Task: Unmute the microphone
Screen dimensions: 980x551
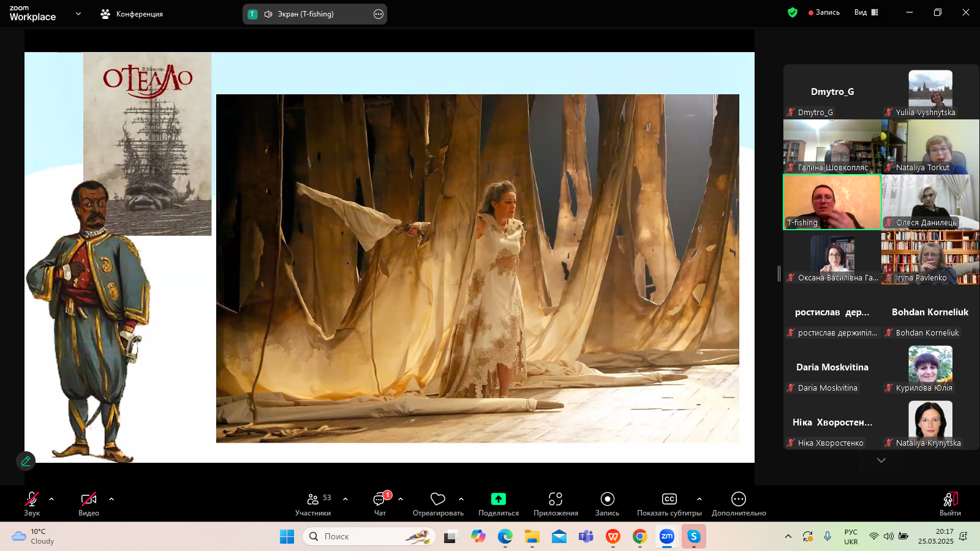Action: (32, 500)
